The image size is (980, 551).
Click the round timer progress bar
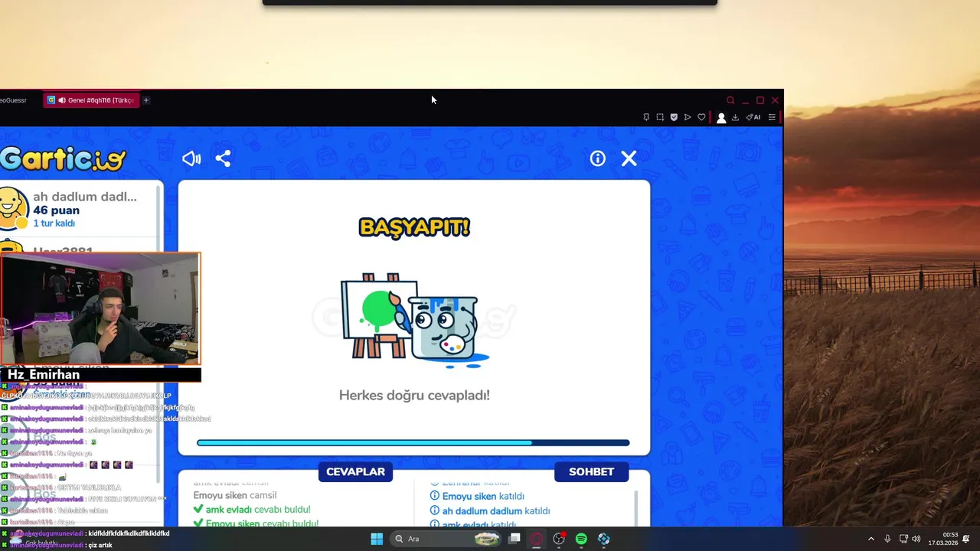pyautogui.click(x=413, y=442)
